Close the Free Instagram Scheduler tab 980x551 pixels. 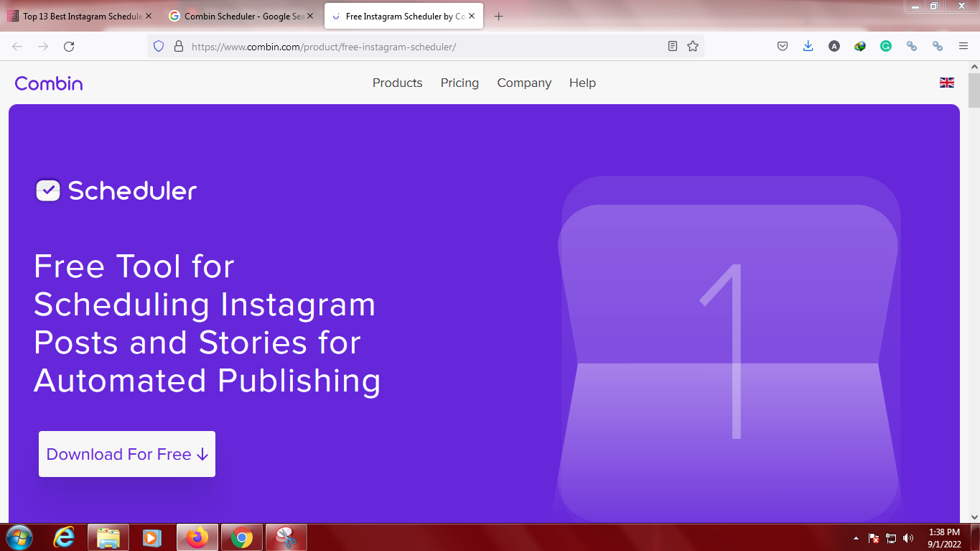coord(472,16)
